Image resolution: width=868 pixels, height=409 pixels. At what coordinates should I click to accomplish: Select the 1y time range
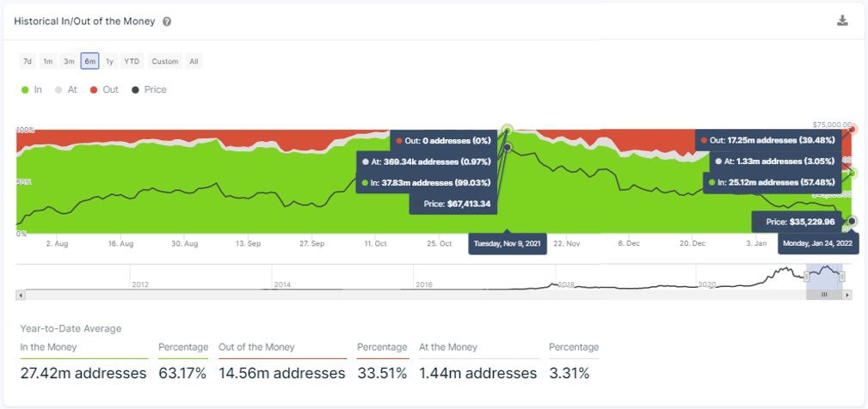click(109, 61)
